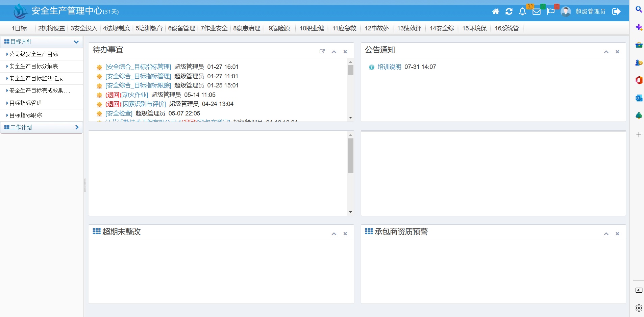Open the envelope messages icon
Screen dimensions: 644x317
pyautogui.click(x=537, y=11)
